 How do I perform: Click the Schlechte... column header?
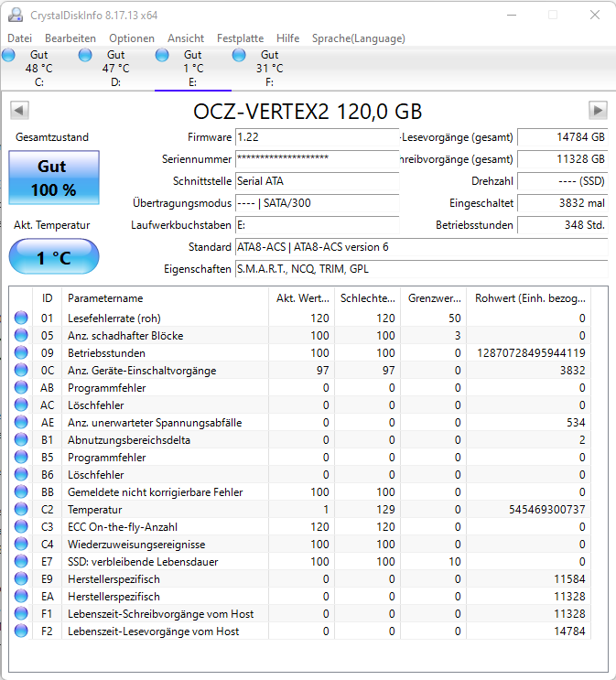[x=368, y=298]
